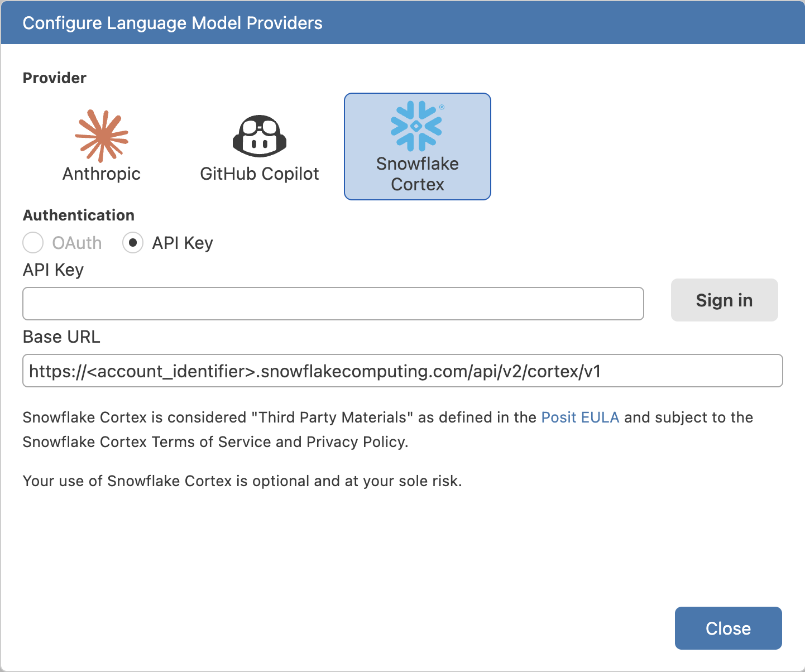This screenshot has width=805, height=672.
Task: Open the Posit EULA link
Action: click(x=580, y=417)
